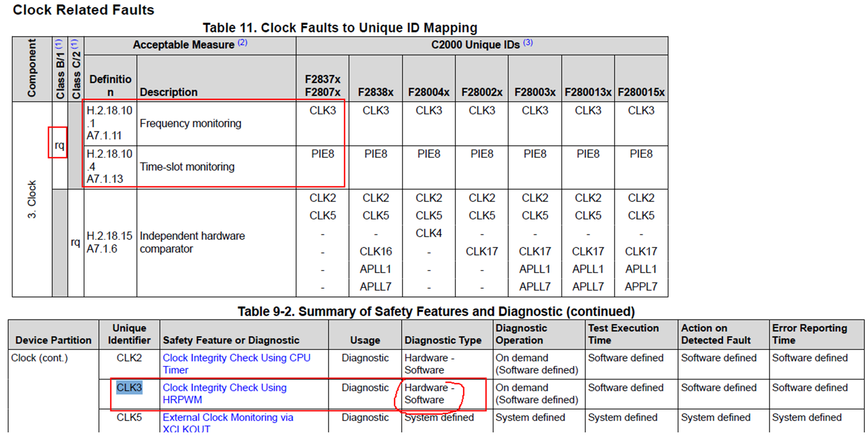Viewport: 868px width, 435px height.
Task: Click the Time-slot monitoring description cell
Action: 216,167
